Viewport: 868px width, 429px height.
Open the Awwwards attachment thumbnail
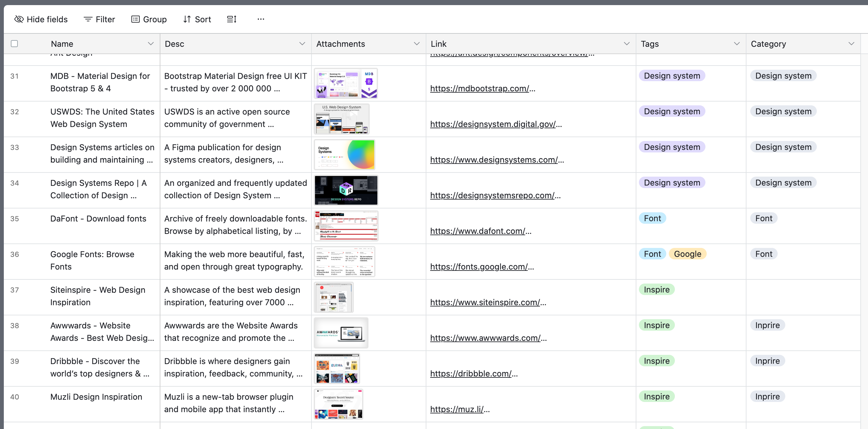pos(341,333)
